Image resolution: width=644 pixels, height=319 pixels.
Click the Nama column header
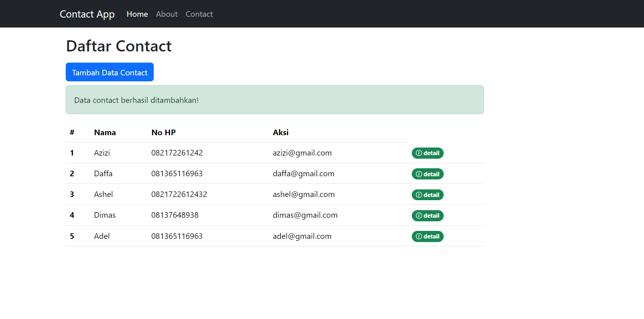[105, 132]
